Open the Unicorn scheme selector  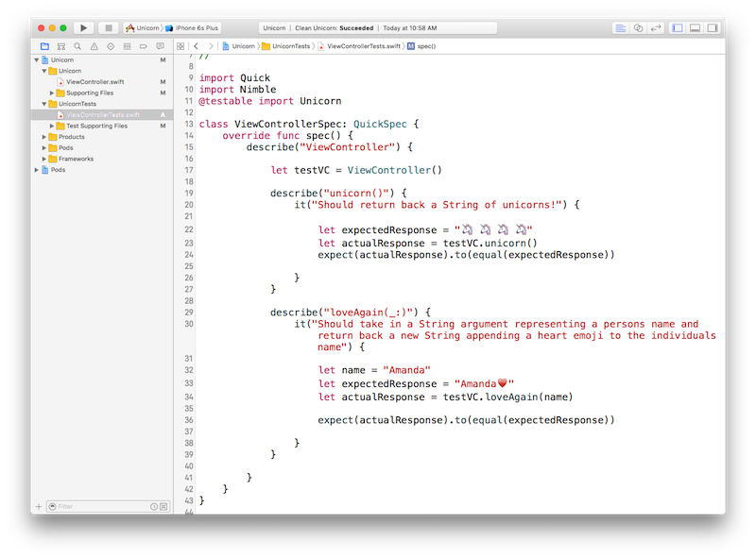tap(143, 28)
